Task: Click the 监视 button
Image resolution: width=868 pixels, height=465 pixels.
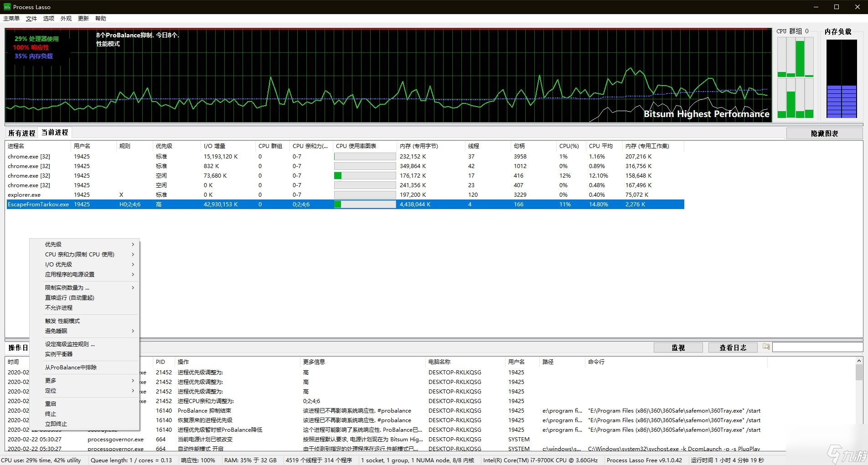Action: [x=678, y=347]
